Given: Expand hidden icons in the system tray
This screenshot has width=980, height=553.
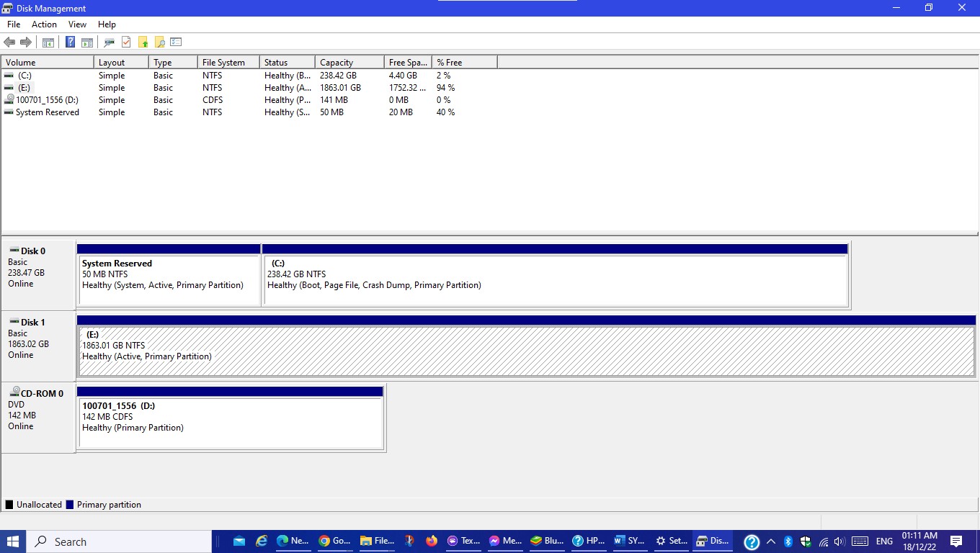Looking at the screenshot, I should 770,541.
